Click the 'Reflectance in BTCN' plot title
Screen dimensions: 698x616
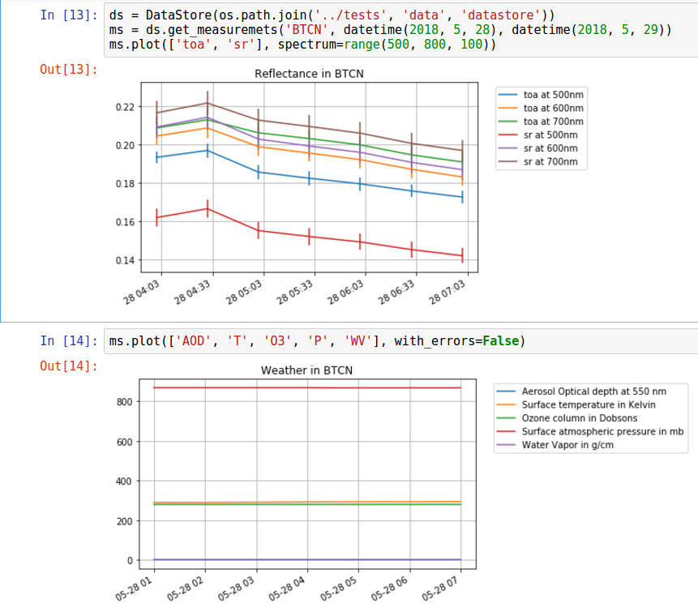click(x=309, y=74)
